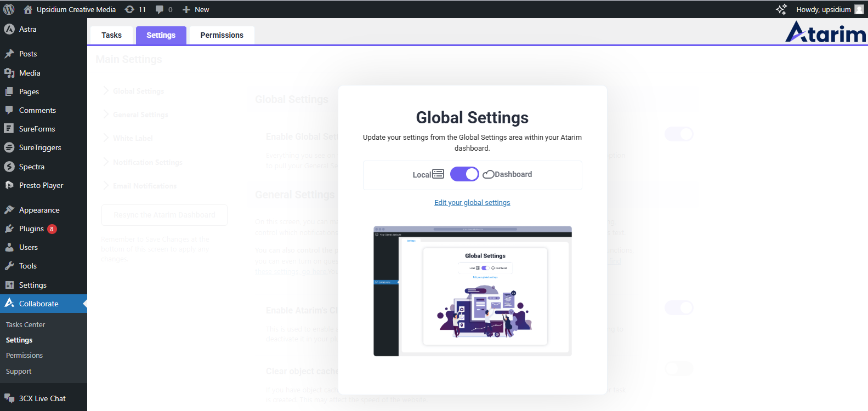Click the Global Settings modal heading
Screen dimensions: 868x411
pyautogui.click(x=472, y=118)
